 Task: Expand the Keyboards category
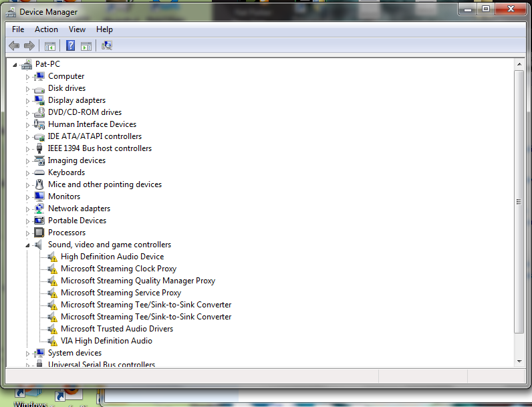(27, 173)
